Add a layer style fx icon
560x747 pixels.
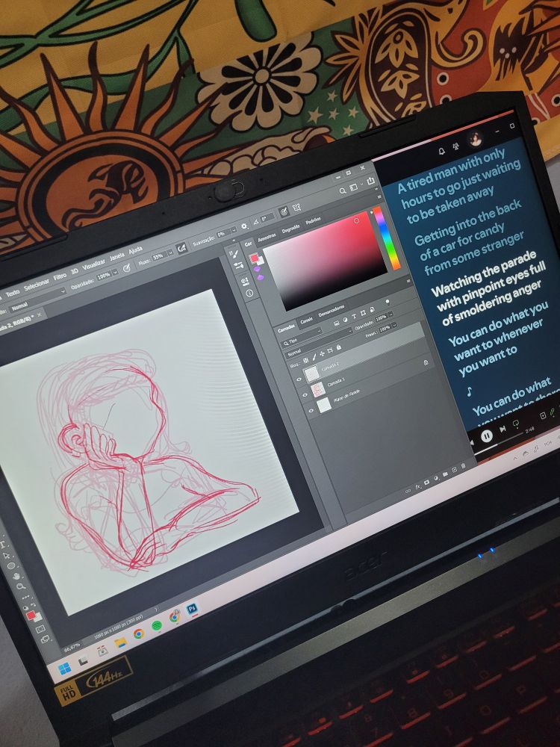(417, 487)
